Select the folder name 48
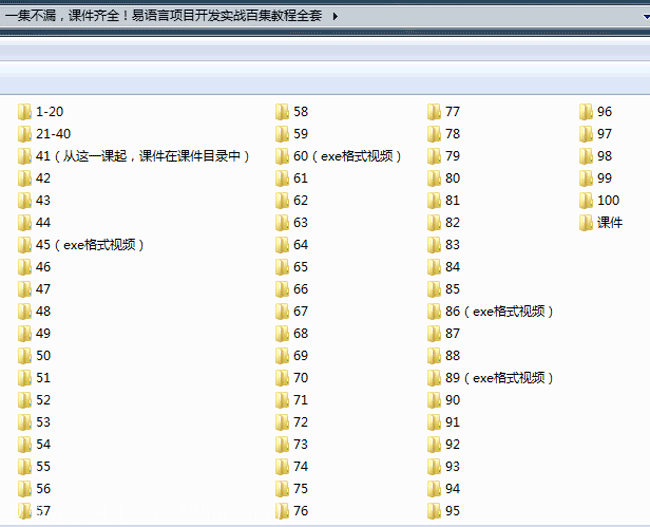Viewport: 650px width, 527px height. coord(43,311)
